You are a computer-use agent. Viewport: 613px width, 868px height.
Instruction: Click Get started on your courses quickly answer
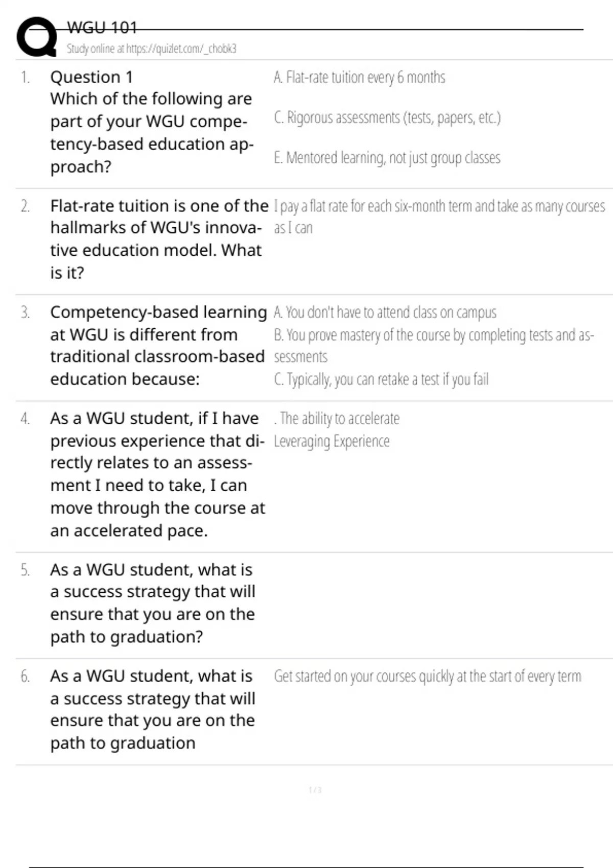[x=427, y=676]
